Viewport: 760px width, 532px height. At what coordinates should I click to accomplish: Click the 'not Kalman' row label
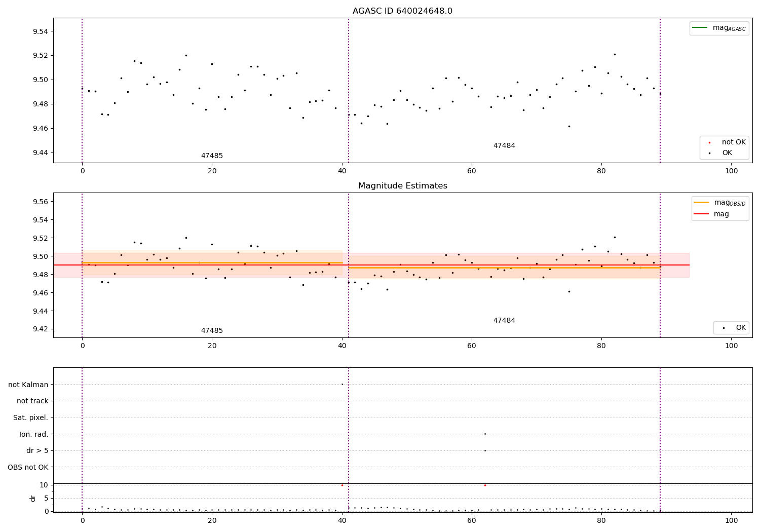[x=28, y=385]
